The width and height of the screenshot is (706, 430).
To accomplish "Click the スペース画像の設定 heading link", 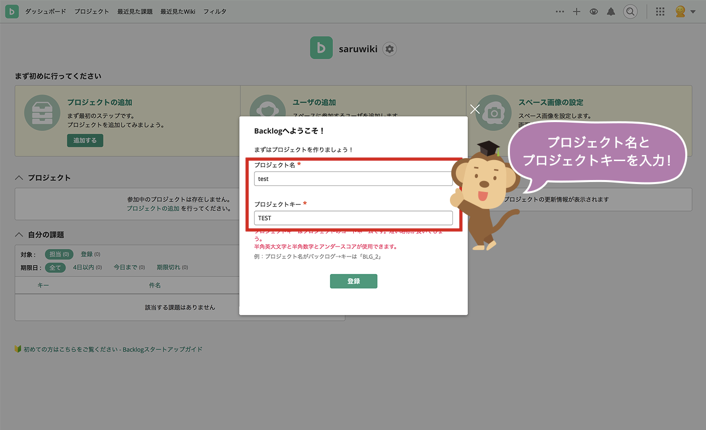I will pos(551,102).
